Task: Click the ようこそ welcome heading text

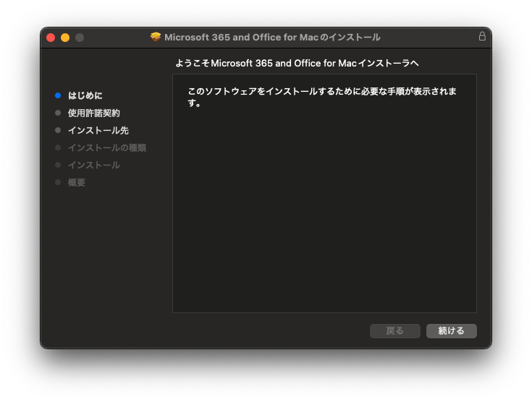Action: point(297,64)
